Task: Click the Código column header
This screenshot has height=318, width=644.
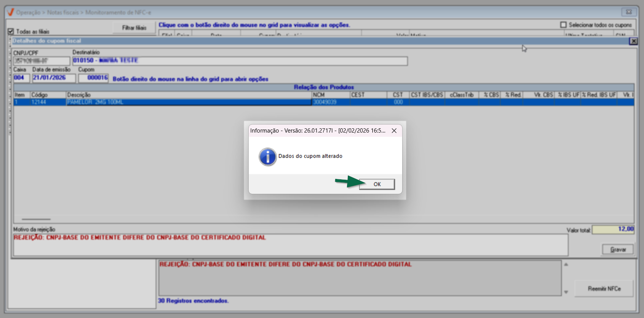Action: pos(48,95)
